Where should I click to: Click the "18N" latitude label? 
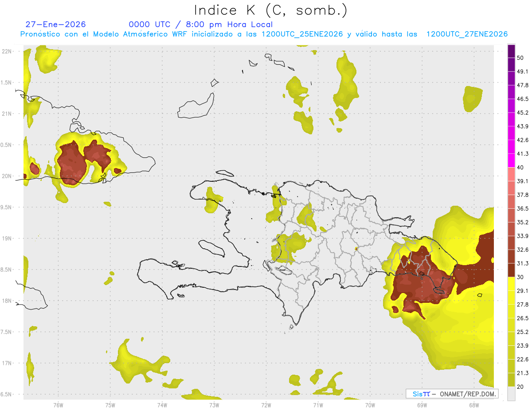click(7, 301)
